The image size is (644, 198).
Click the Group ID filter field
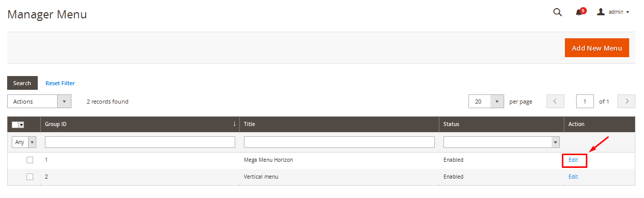click(140, 142)
